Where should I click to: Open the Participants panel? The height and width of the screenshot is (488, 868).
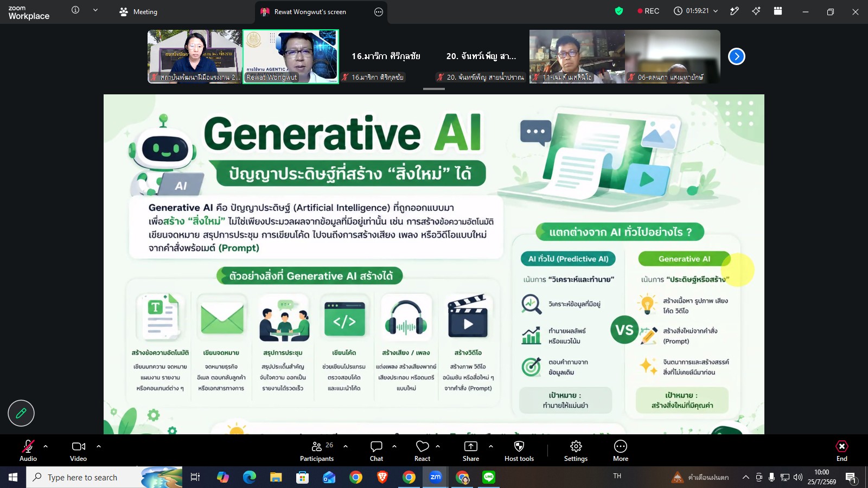click(x=317, y=446)
